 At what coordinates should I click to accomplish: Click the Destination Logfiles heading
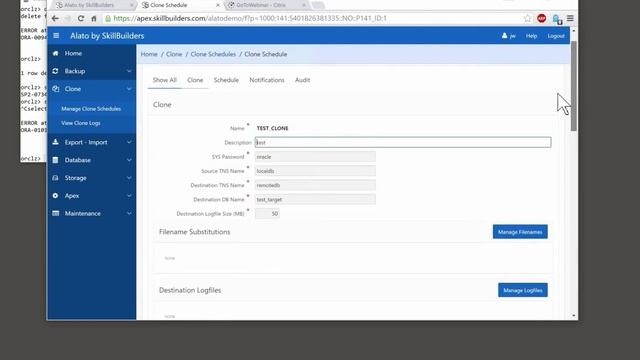coord(190,290)
